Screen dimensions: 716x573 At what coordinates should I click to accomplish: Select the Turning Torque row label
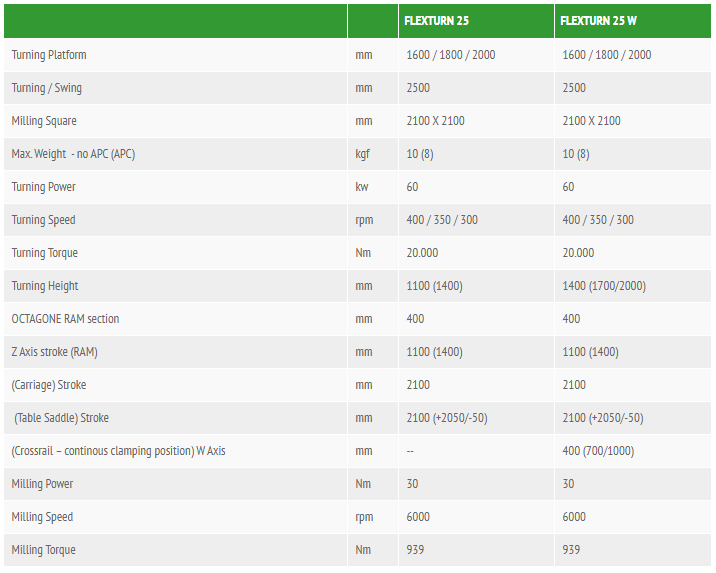(x=45, y=253)
